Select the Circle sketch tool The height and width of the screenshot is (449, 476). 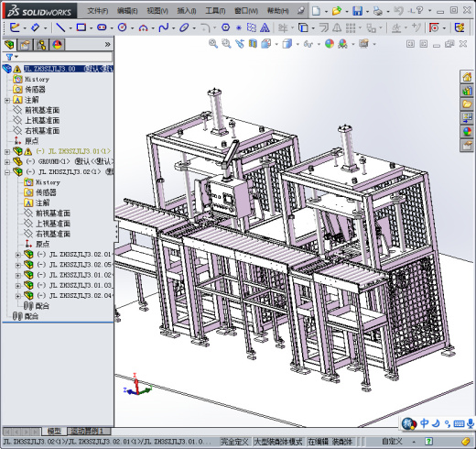click(123, 27)
